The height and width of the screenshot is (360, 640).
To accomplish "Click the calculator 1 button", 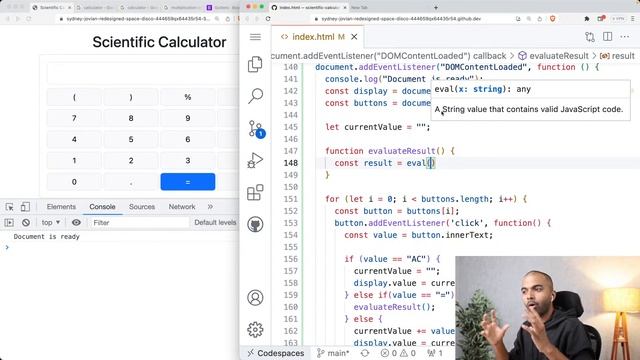I will (74, 161).
